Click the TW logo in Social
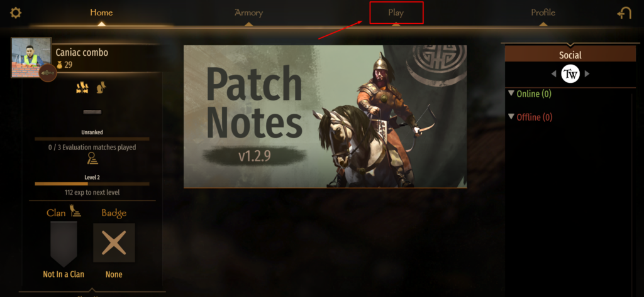 click(570, 74)
